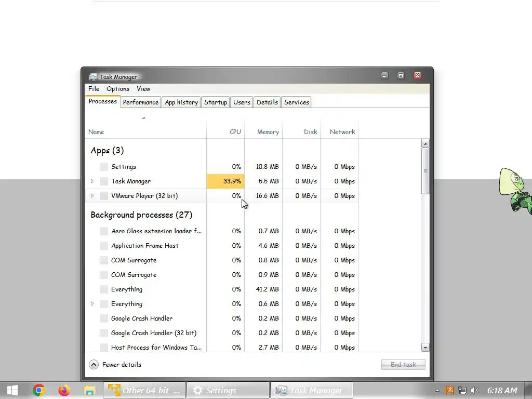Switch to the Settings taskbar window
Image resolution: width=532 pixels, height=399 pixels.
pos(228,390)
